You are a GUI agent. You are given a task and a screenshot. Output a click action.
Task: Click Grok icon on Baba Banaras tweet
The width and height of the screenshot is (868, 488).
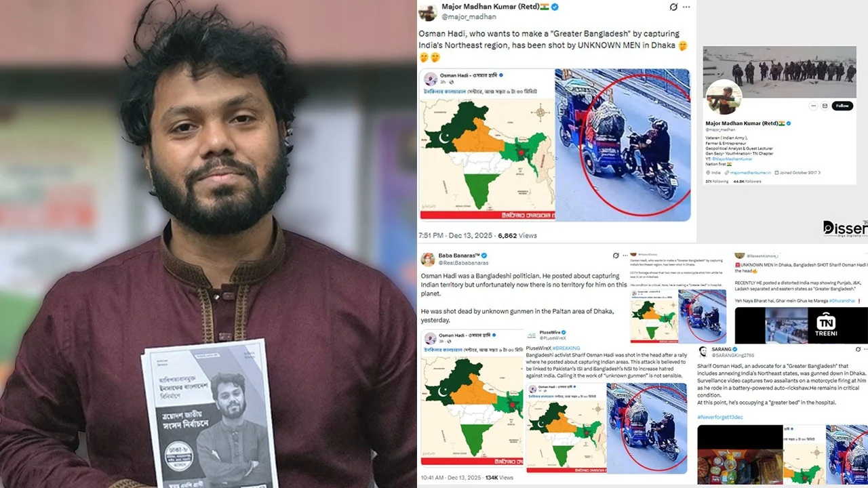pos(615,256)
